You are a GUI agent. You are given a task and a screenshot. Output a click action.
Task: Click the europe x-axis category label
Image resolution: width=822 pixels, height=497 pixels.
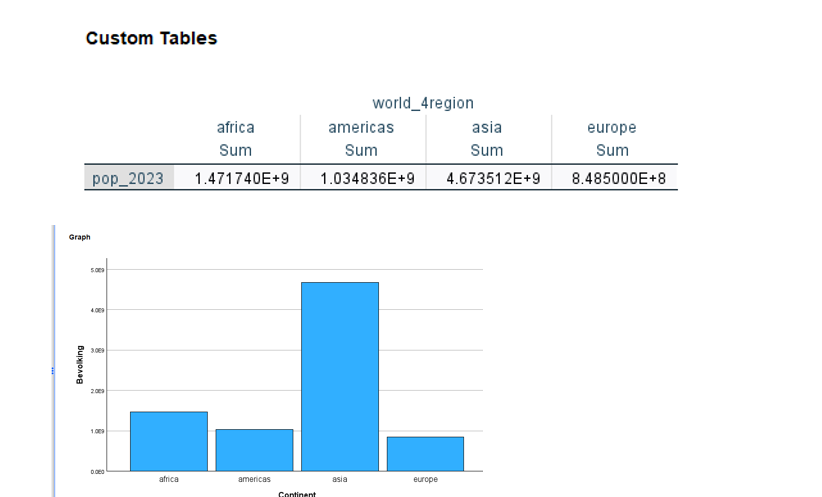coord(425,479)
